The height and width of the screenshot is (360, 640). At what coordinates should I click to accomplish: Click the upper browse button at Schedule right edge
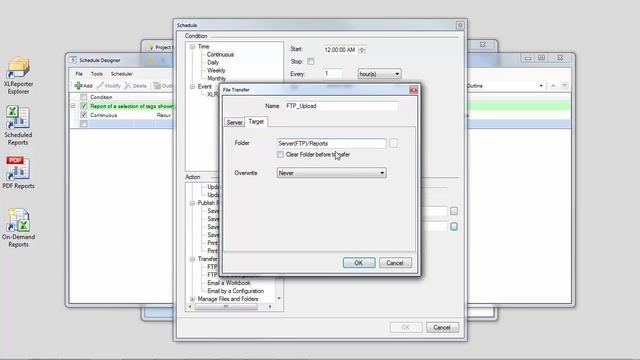click(x=453, y=211)
